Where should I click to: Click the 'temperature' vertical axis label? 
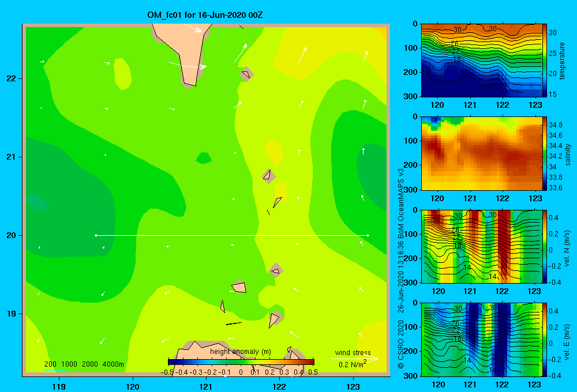point(562,61)
